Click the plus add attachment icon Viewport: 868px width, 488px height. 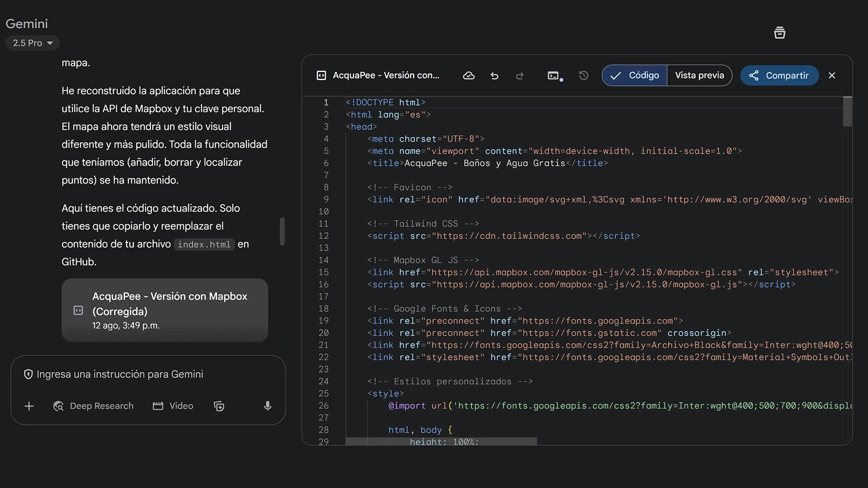click(x=29, y=406)
